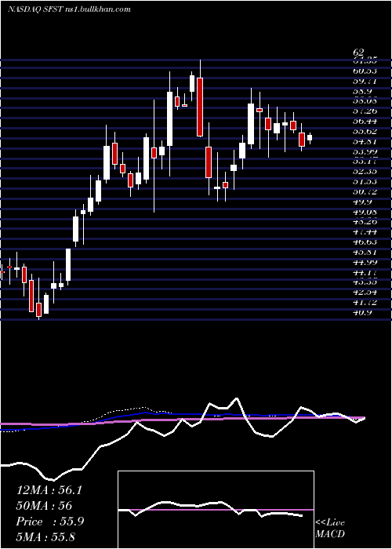Click the 47.44 price axis label
Screen dimensions: 392x549
[x=365, y=232]
